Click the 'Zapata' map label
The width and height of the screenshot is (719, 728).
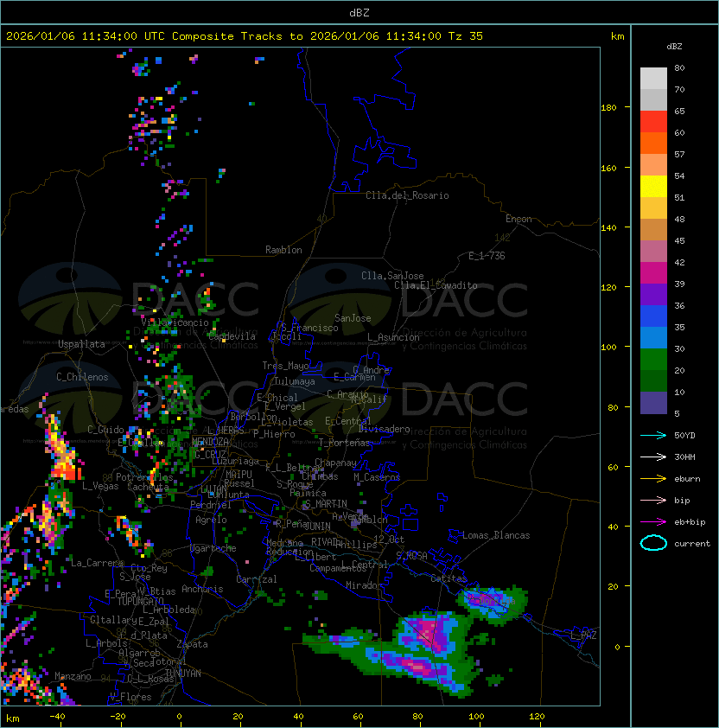pyautogui.click(x=192, y=644)
